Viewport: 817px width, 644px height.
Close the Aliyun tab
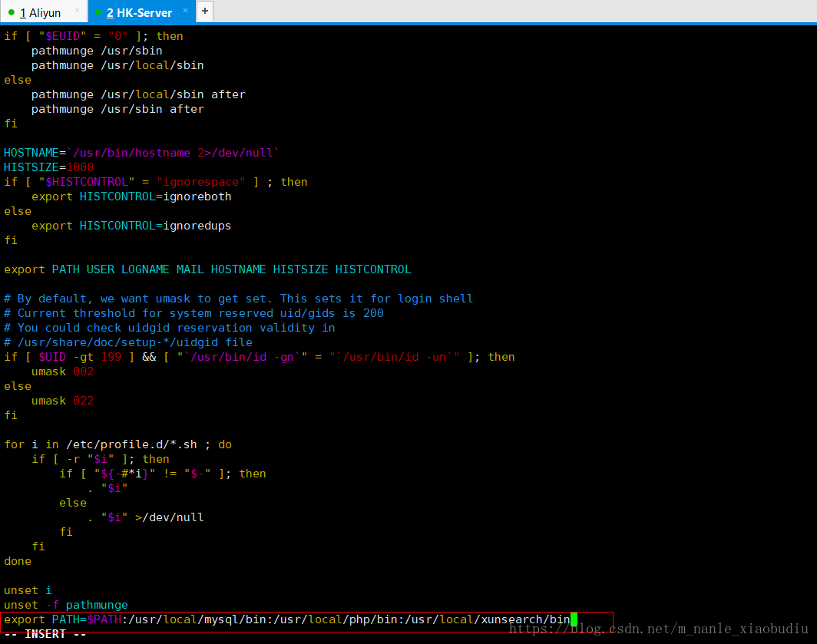(x=77, y=11)
